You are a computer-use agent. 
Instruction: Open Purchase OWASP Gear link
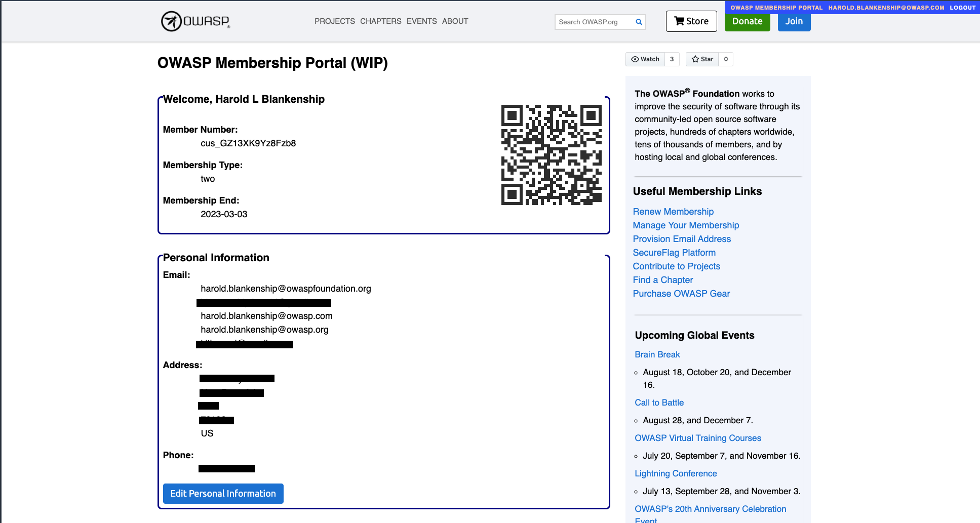coord(681,294)
